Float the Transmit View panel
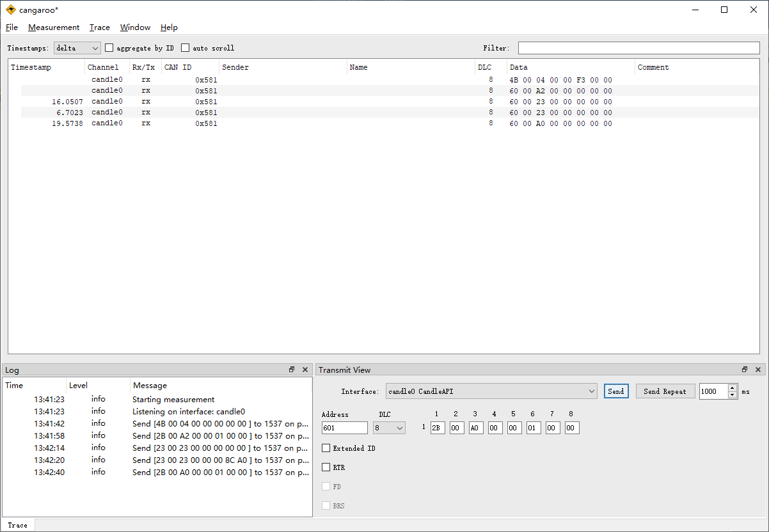This screenshot has width=769, height=532. coord(745,370)
